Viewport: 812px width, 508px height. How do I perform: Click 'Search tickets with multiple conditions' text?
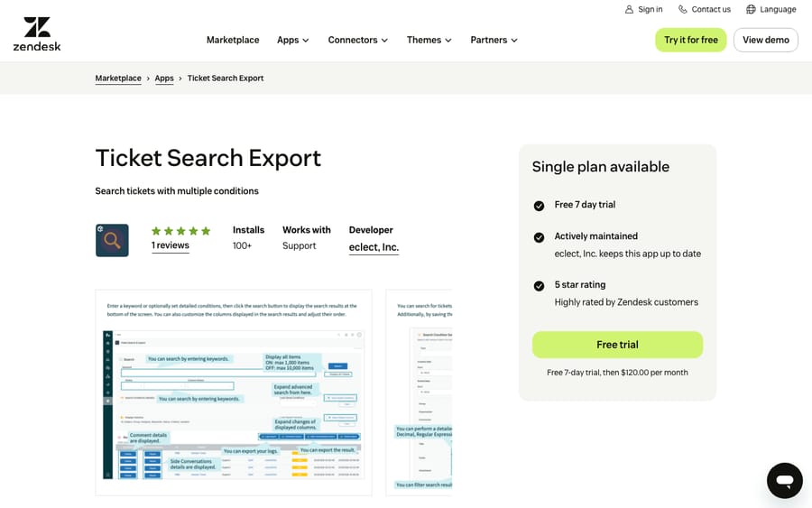177,191
